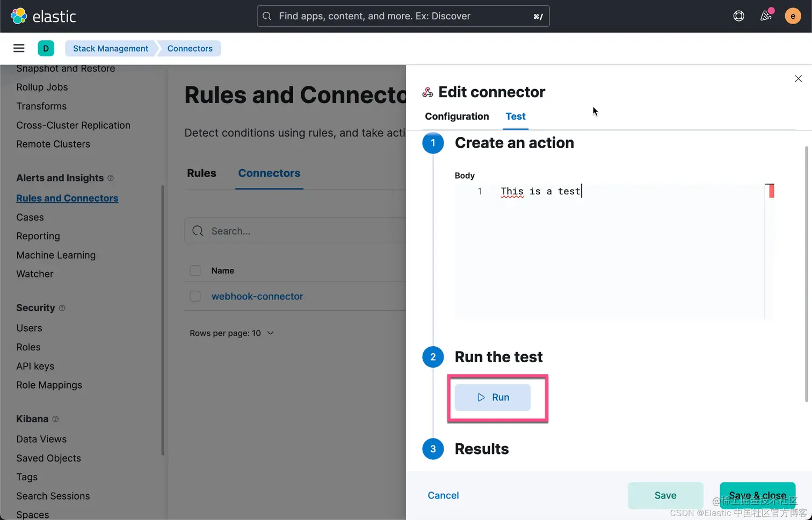812x520 pixels.
Task: Check the webhook-connector row checkbox
Action: click(x=195, y=296)
